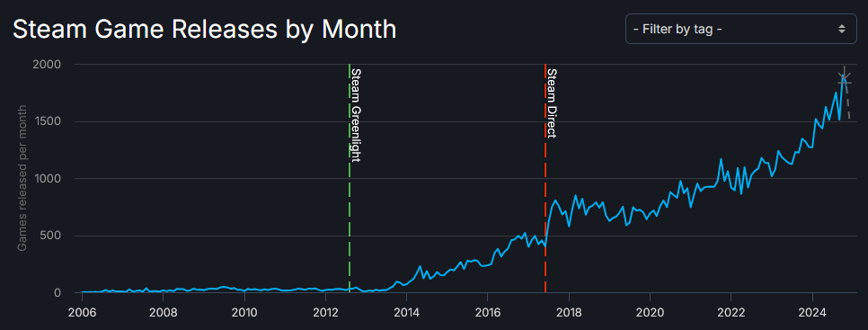Click the 0 y-axis label
This screenshot has height=330, width=868.
58,293
